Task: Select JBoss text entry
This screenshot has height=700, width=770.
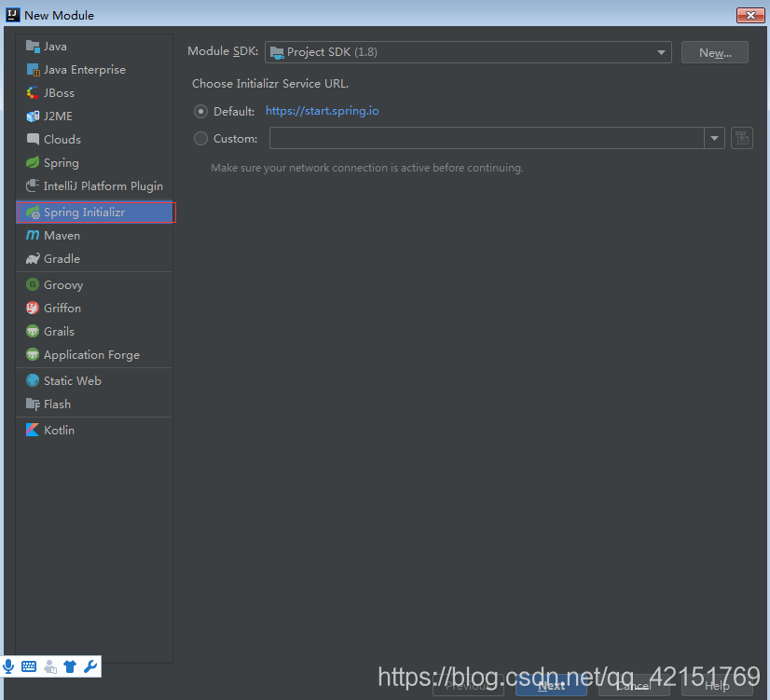Action: (59, 93)
